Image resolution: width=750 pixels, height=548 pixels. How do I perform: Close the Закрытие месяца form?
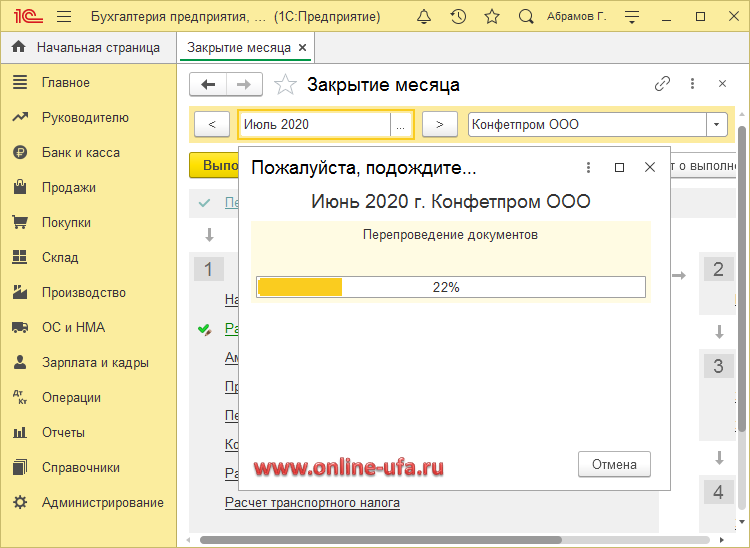click(x=722, y=84)
